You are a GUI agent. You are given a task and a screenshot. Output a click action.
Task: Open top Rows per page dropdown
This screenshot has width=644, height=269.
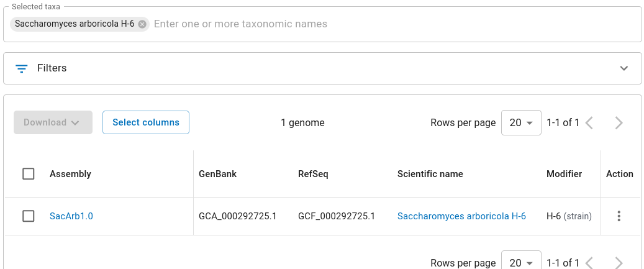(x=521, y=123)
